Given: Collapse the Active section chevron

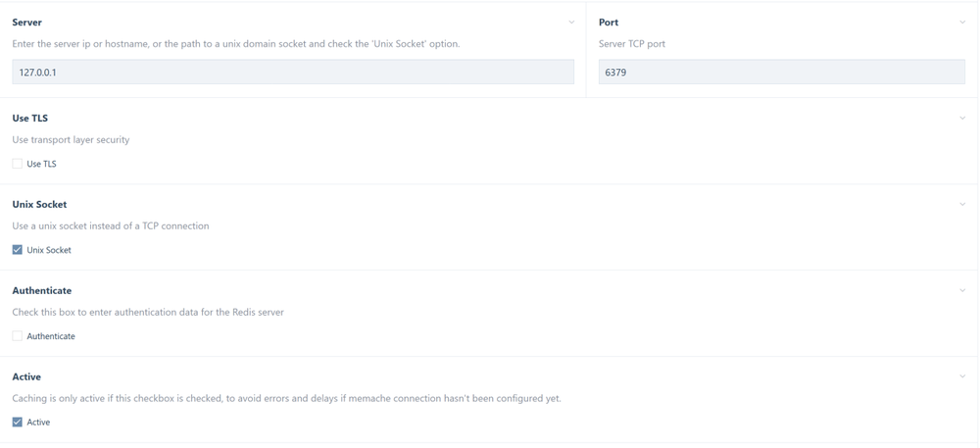Looking at the screenshot, I should click(x=962, y=376).
